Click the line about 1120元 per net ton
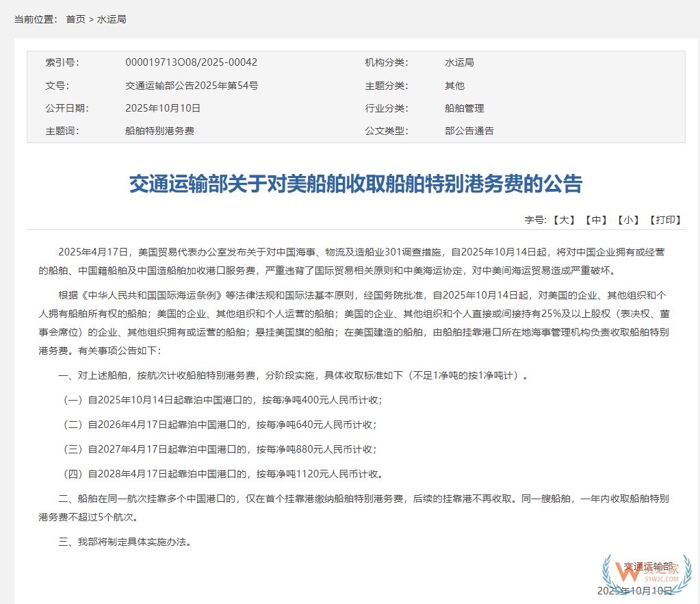 [224, 474]
